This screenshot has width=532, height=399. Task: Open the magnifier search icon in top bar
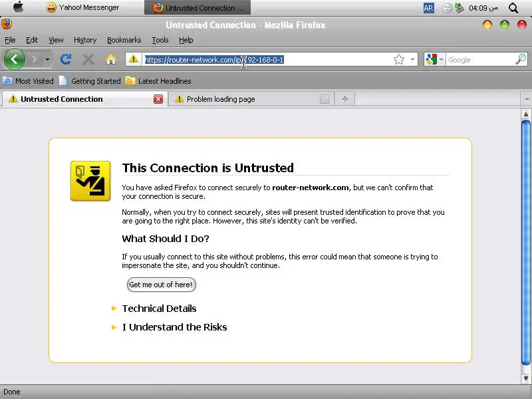click(x=513, y=8)
